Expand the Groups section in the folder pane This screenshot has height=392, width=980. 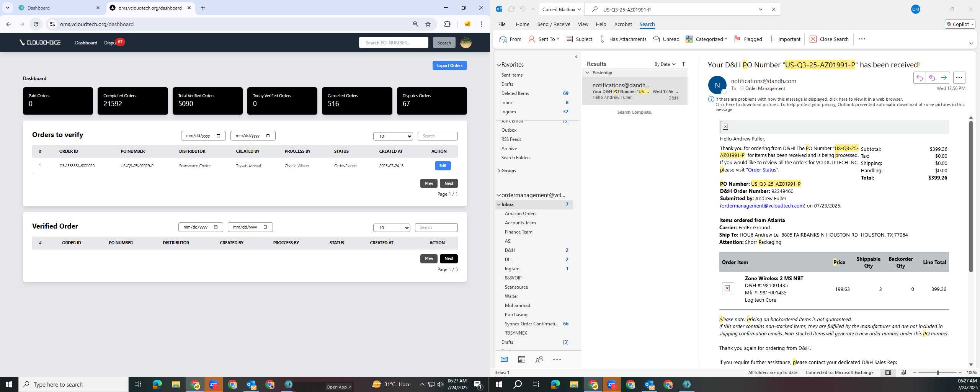coord(499,171)
